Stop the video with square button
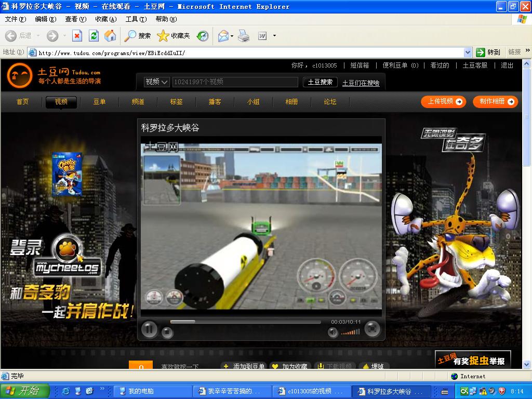The image size is (532, 399). [x=167, y=332]
